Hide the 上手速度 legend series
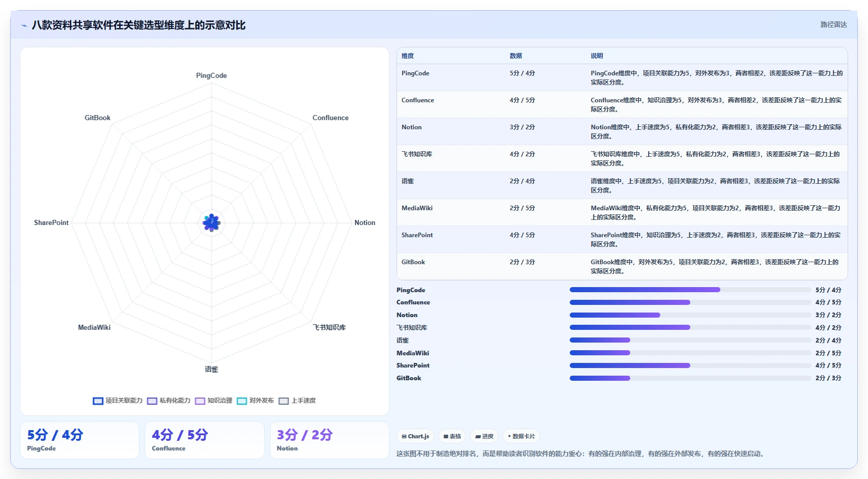This screenshot has height=479, width=868. click(x=297, y=401)
